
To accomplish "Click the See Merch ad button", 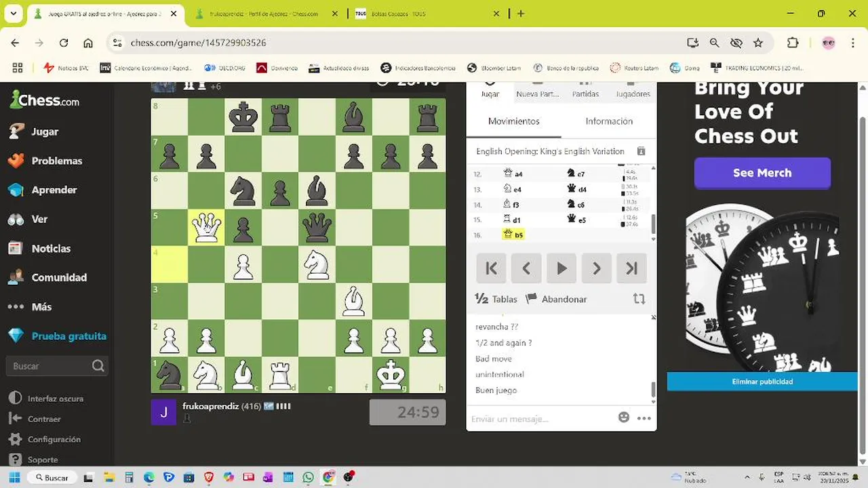I will click(x=762, y=173).
